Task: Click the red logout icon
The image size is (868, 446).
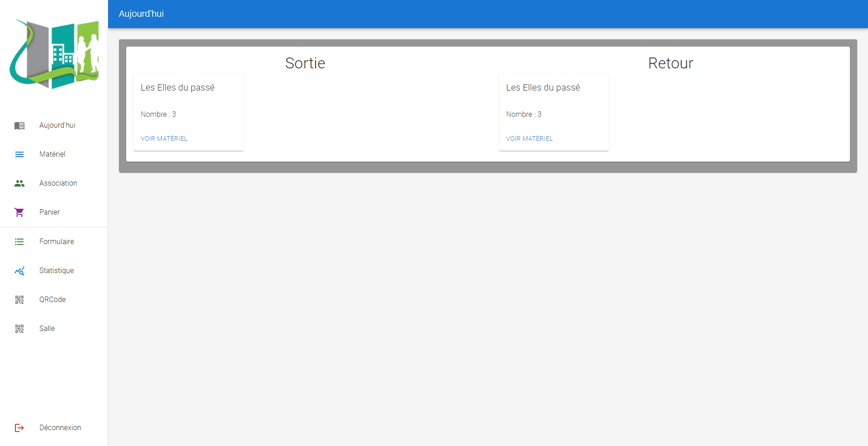Action: 19,428
